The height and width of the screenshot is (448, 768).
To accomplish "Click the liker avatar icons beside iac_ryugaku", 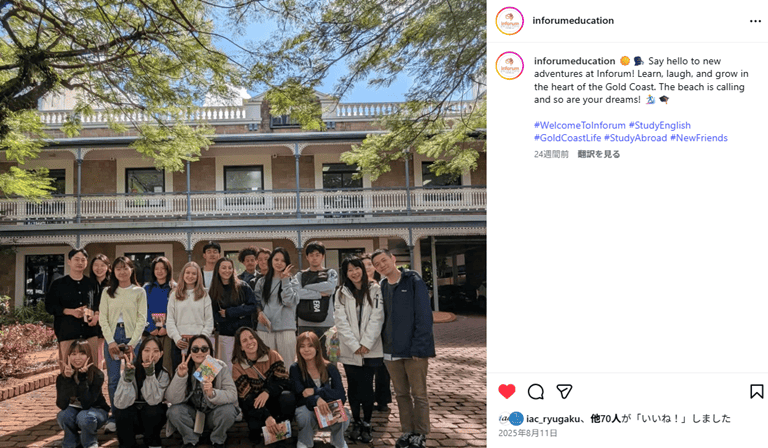I will tap(511, 419).
